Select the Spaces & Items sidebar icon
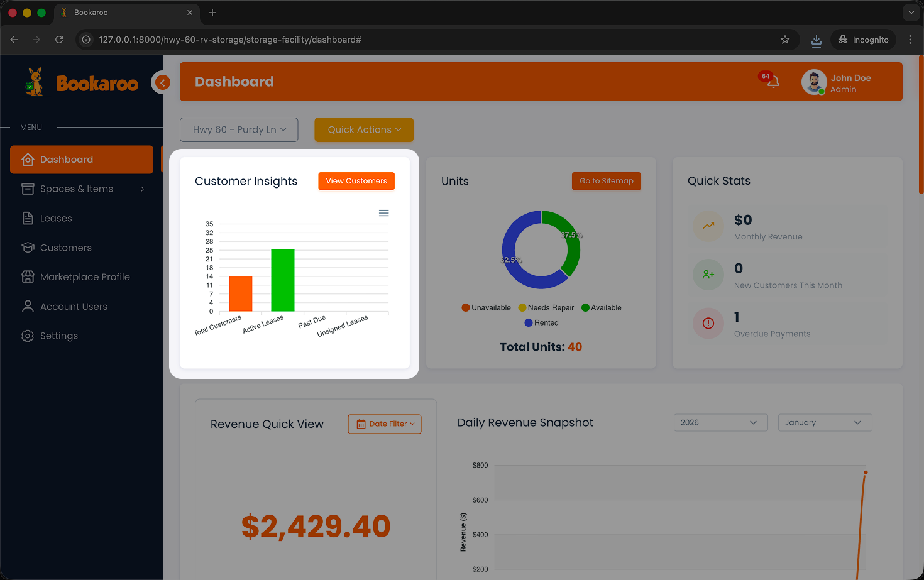Screen dimensions: 924x580 [x=28, y=189]
